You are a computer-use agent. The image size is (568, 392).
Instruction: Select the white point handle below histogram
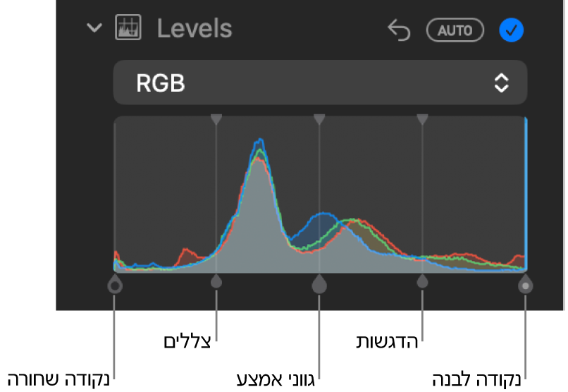point(525,284)
